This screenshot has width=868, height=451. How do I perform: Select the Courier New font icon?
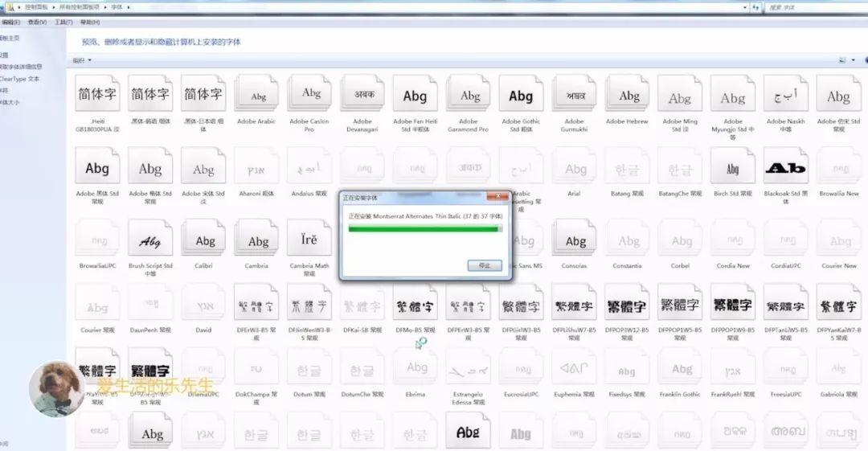coord(838,238)
